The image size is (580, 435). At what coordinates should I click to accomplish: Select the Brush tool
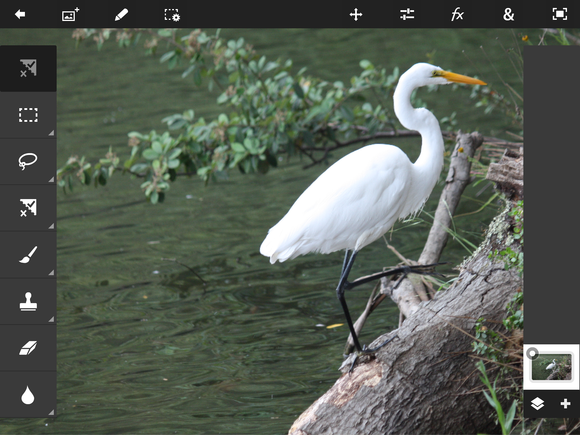28,255
